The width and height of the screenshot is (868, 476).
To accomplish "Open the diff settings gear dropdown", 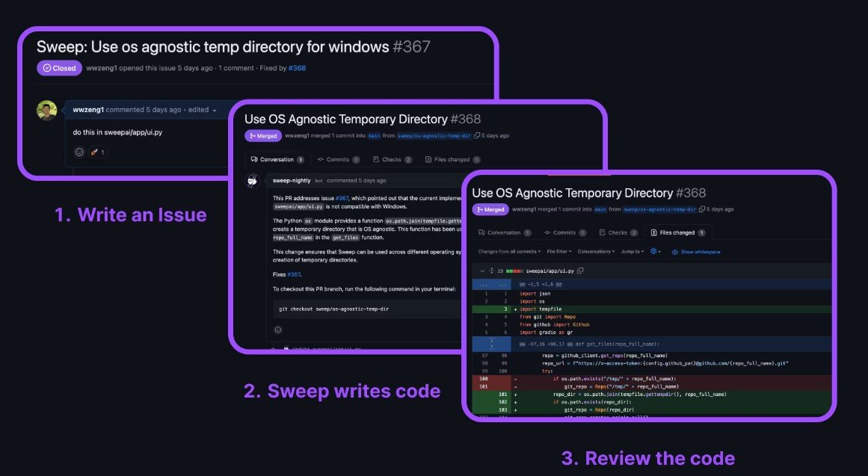I will [656, 251].
